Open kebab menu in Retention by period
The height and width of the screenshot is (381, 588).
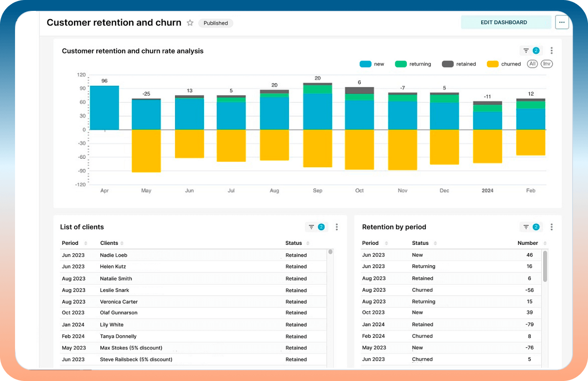coord(552,227)
